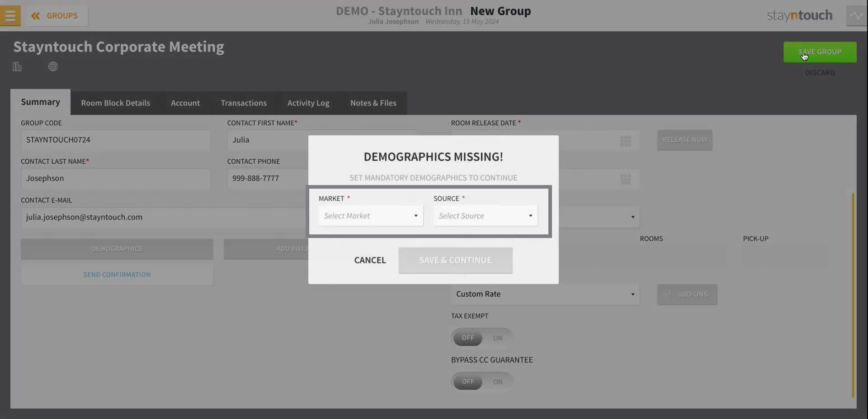This screenshot has width=868, height=419.
Task: Toggle the Tax Exempt switch
Action: tap(482, 338)
